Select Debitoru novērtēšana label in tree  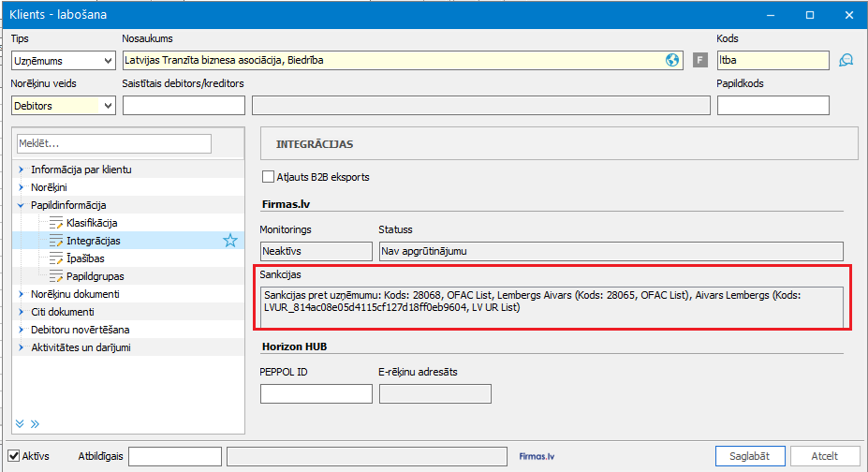click(81, 330)
